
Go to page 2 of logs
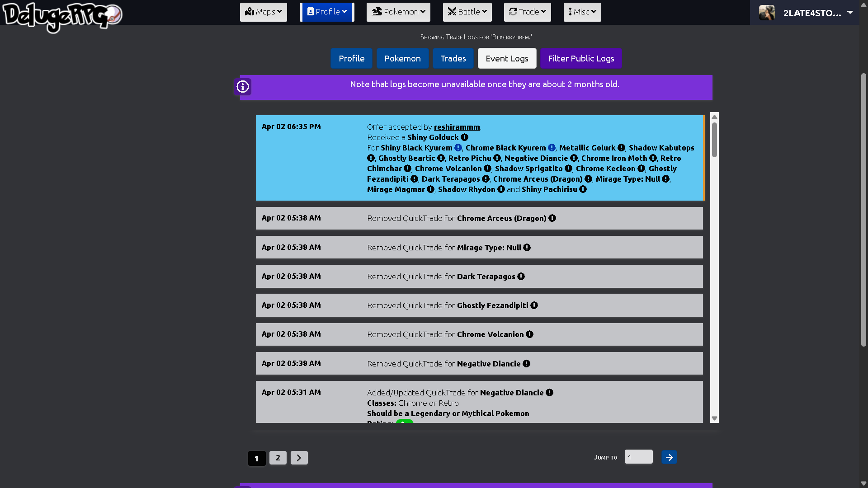point(278,458)
